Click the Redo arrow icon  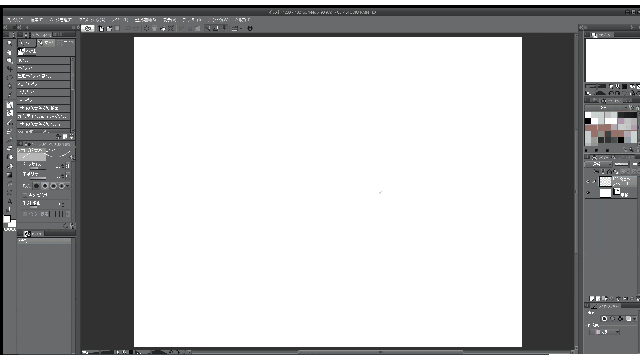[x=136, y=28]
